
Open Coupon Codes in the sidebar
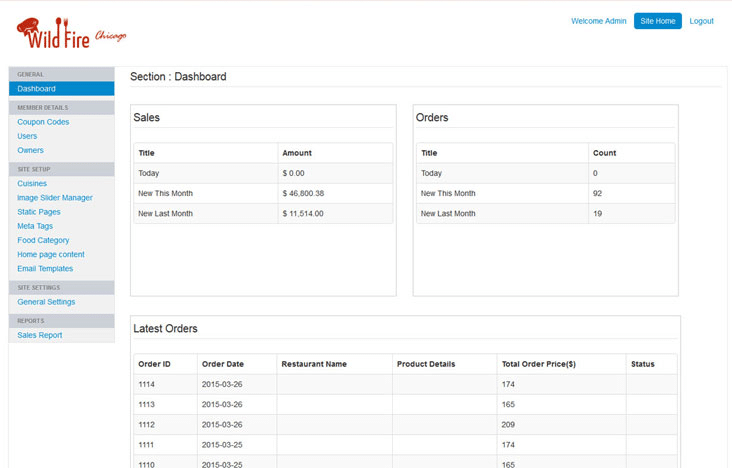[x=43, y=122]
